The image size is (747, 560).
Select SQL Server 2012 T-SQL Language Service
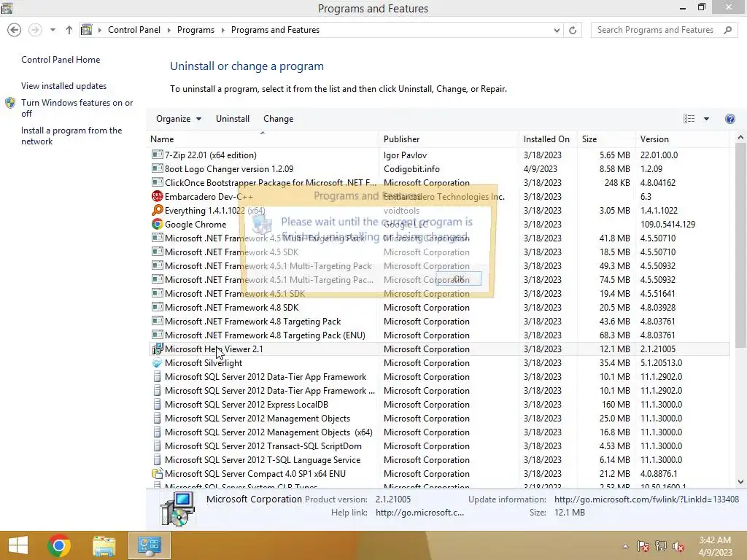point(438,460)
